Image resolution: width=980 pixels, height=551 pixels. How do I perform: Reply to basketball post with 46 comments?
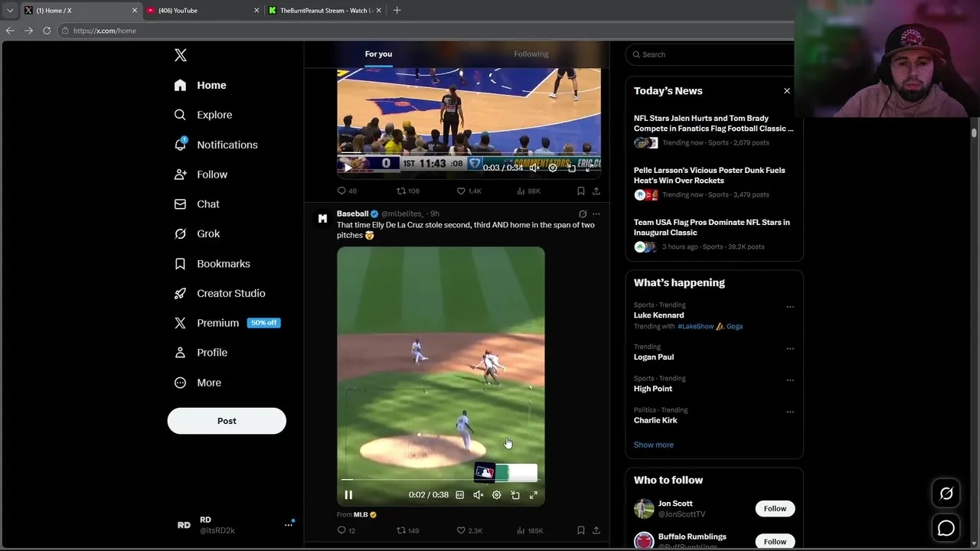coord(347,191)
